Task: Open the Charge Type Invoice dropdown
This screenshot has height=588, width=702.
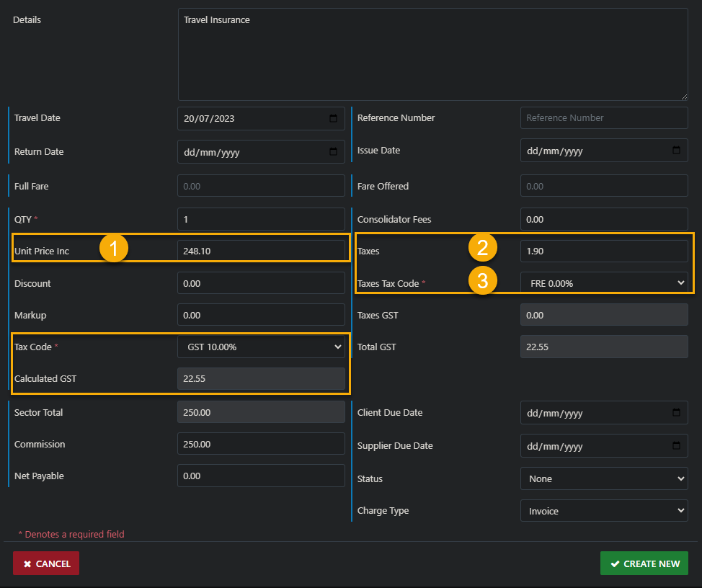Action: pos(604,511)
